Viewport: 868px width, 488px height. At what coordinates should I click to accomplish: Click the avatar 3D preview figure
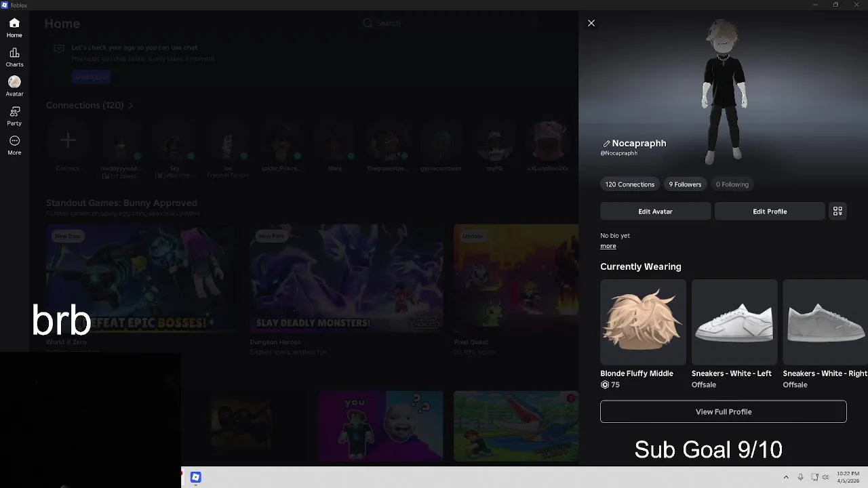tap(724, 91)
